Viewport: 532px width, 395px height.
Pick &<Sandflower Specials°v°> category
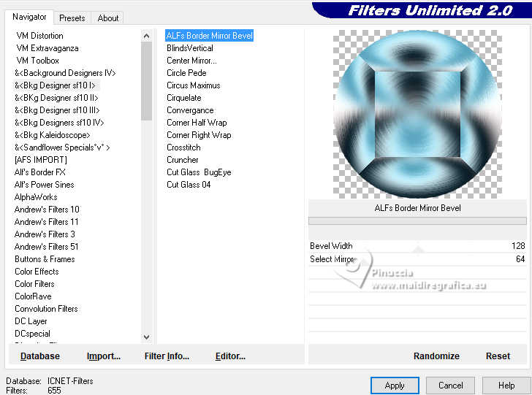coord(62,147)
